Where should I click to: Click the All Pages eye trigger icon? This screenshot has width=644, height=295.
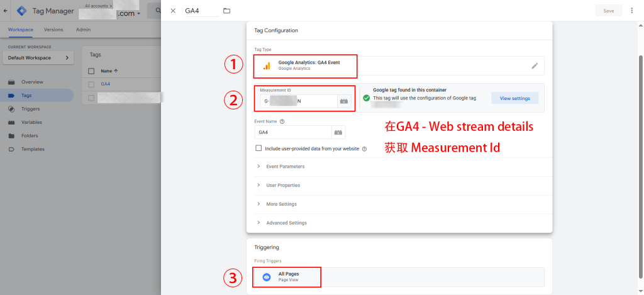[x=267, y=277]
